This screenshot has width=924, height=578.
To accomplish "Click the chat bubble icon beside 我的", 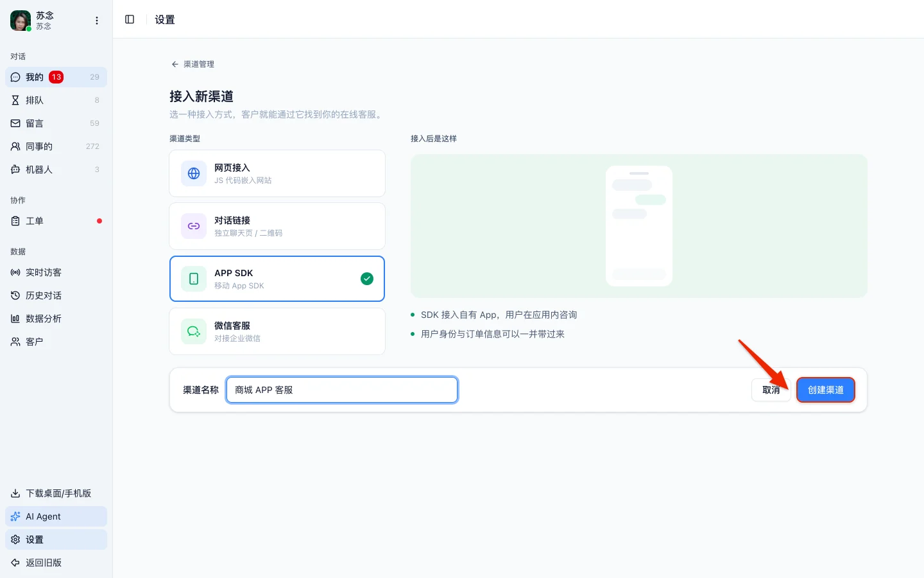I will point(15,77).
